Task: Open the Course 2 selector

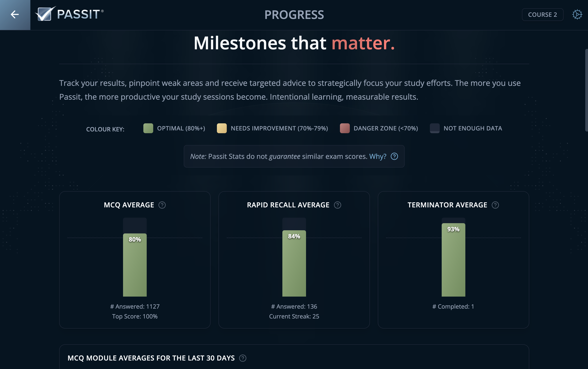Action: pos(542,15)
